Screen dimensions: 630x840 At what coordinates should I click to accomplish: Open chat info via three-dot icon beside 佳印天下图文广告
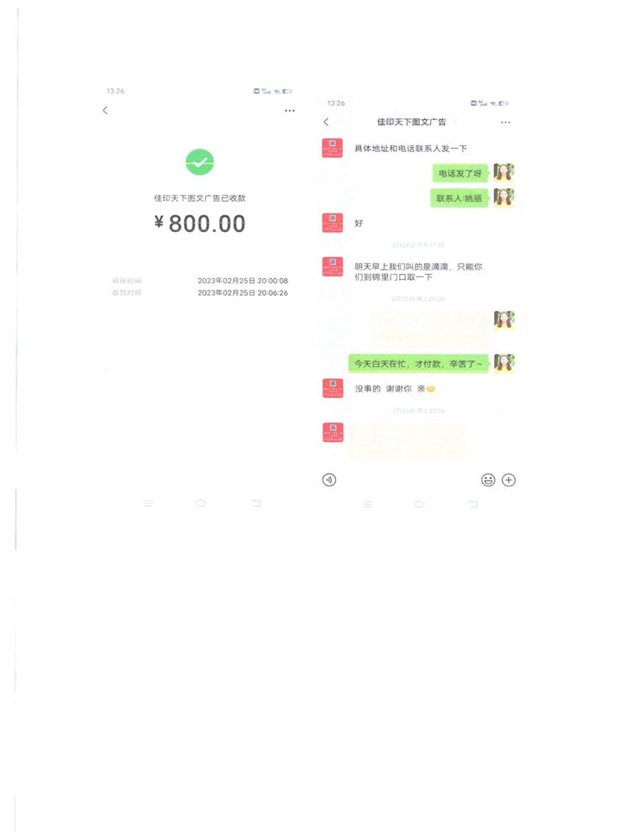(505, 122)
